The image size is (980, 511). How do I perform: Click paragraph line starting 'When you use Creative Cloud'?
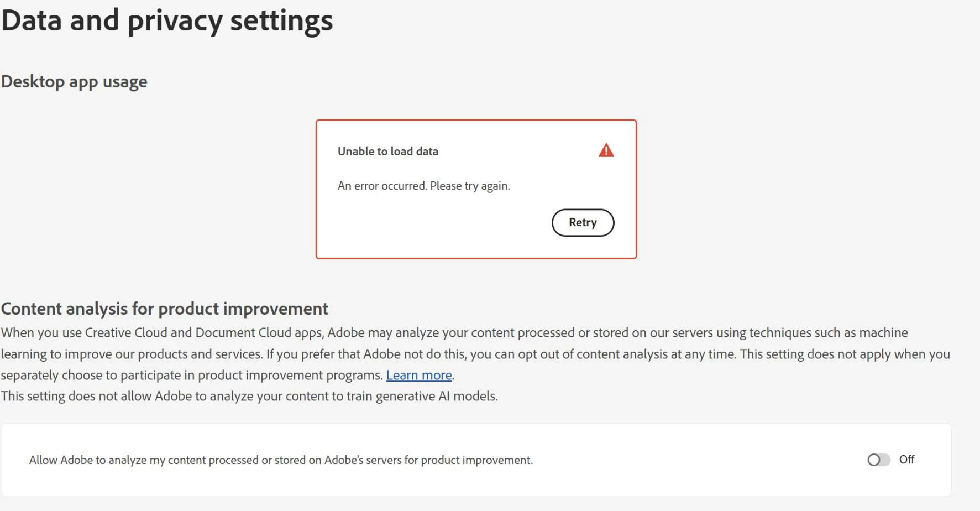coord(453,333)
